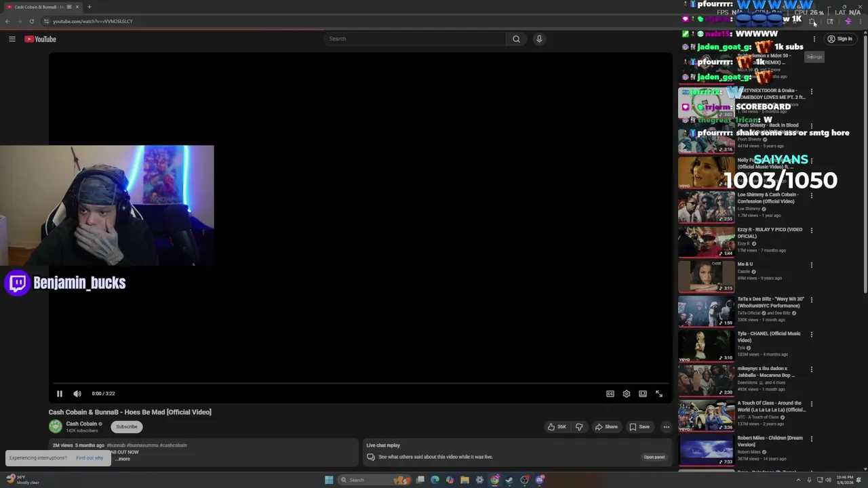
Task: Open A Touch Of Class Around the World
Action: pyautogui.click(x=771, y=407)
